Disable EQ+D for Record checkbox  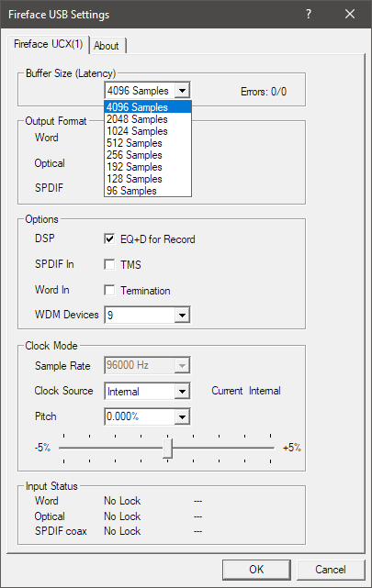[x=109, y=239]
